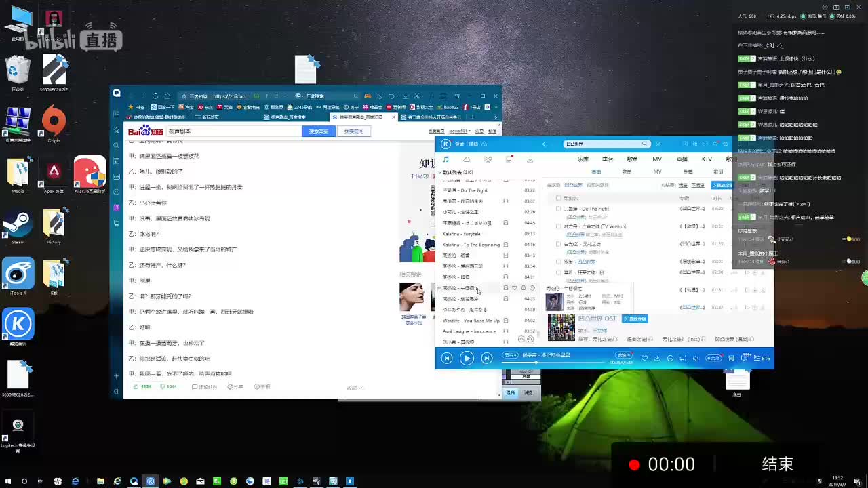Tick checkbox for 三森堇 - Do The Fight result
Image resolution: width=868 pixels, height=488 pixels.
[558, 209]
